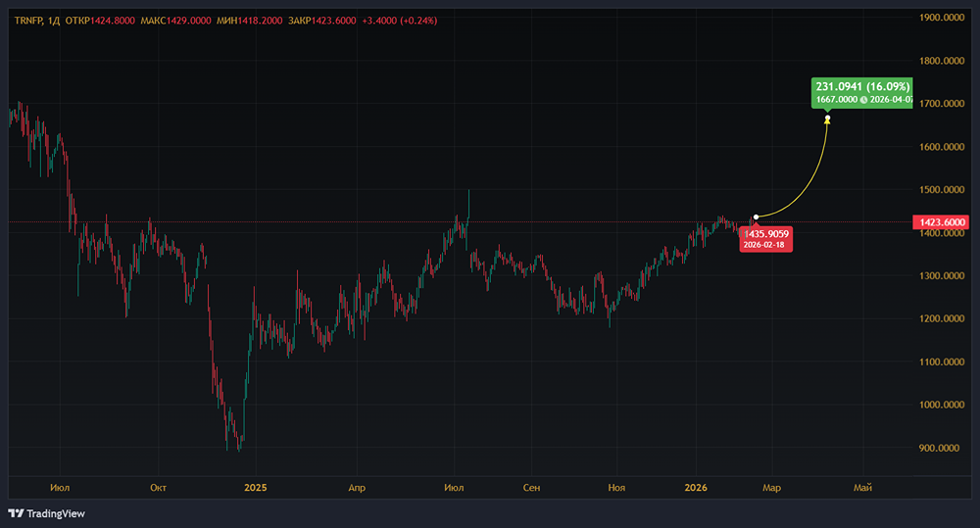Screen dimensions: 980x528
Task: Select the green 231.0941 (16.09%) target label
Action: click(861, 92)
